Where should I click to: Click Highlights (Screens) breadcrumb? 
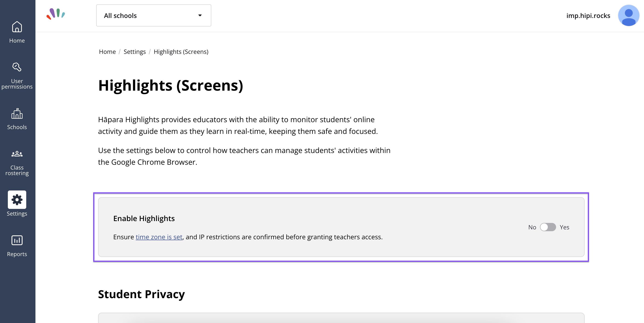(181, 52)
